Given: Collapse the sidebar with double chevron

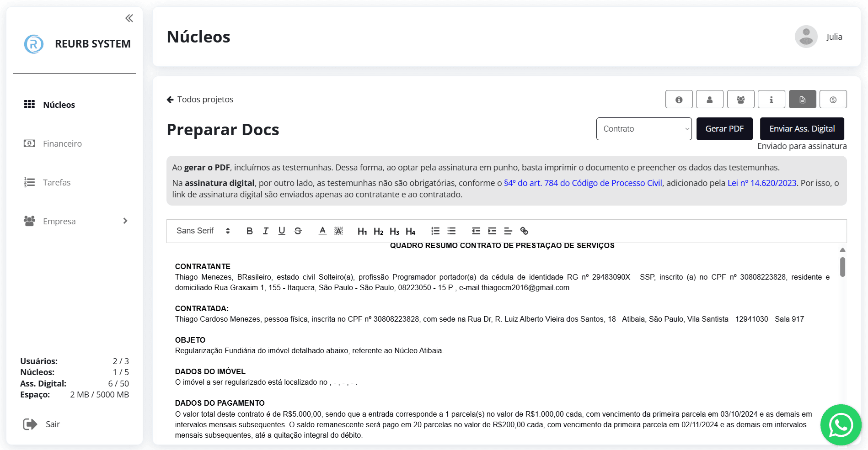Looking at the screenshot, I should pyautogui.click(x=129, y=18).
